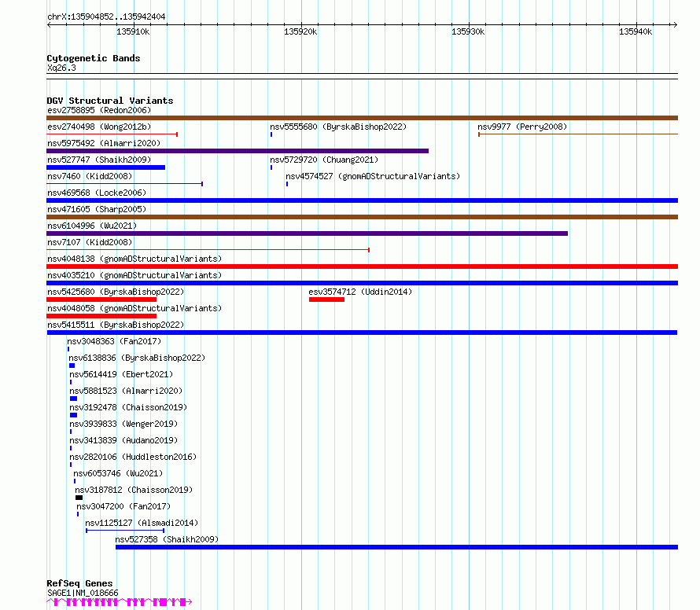Select nsv6104996 (Wu2021) variant label
This screenshot has width=700, height=610.
click(92, 226)
